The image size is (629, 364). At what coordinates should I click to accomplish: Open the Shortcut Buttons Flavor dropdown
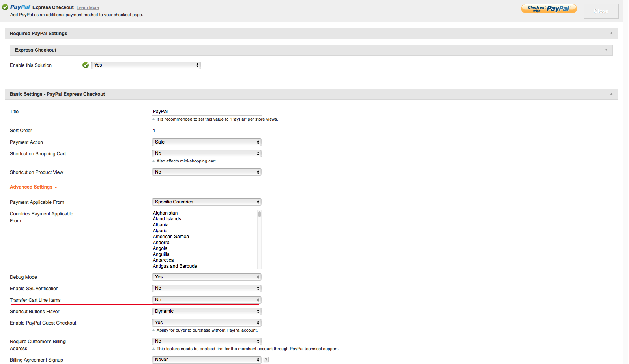click(207, 311)
